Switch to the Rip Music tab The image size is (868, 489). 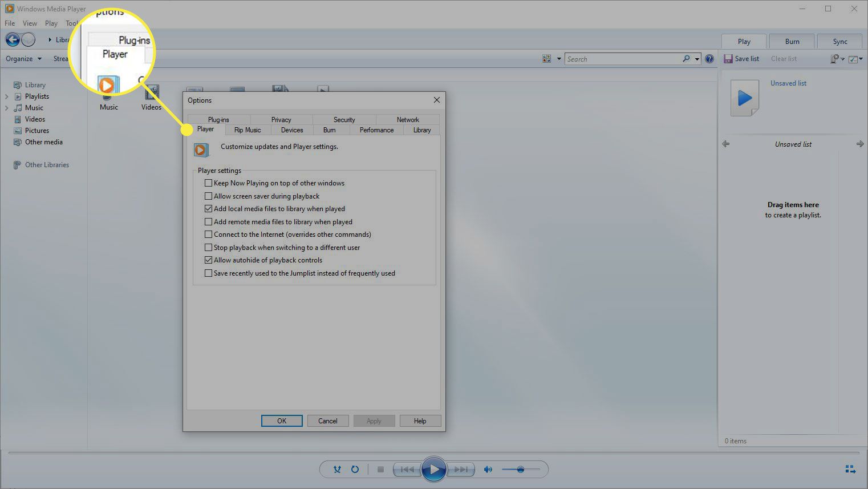point(248,130)
